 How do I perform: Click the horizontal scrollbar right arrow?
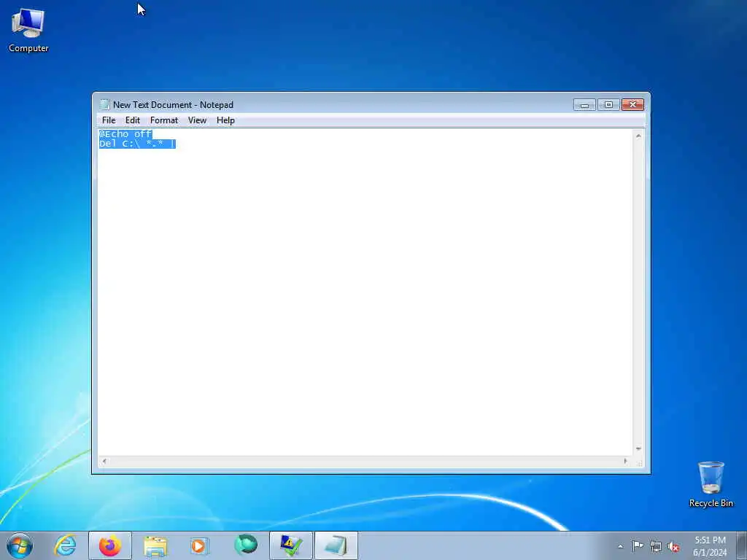(625, 461)
